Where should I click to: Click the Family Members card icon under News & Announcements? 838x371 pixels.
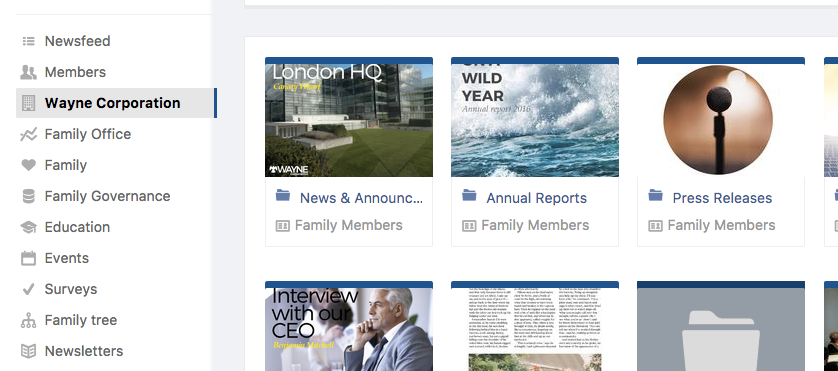[282, 226]
